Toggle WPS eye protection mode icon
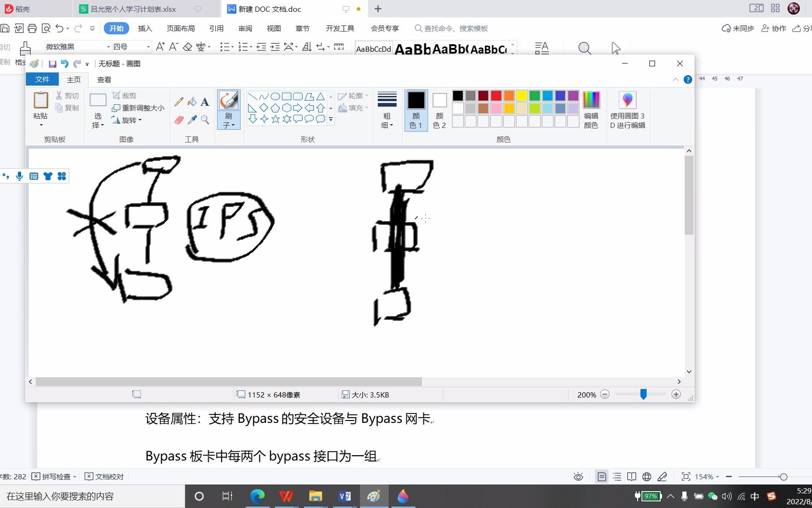Image resolution: width=812 pixels, height=508 pixels. (578, 476)
